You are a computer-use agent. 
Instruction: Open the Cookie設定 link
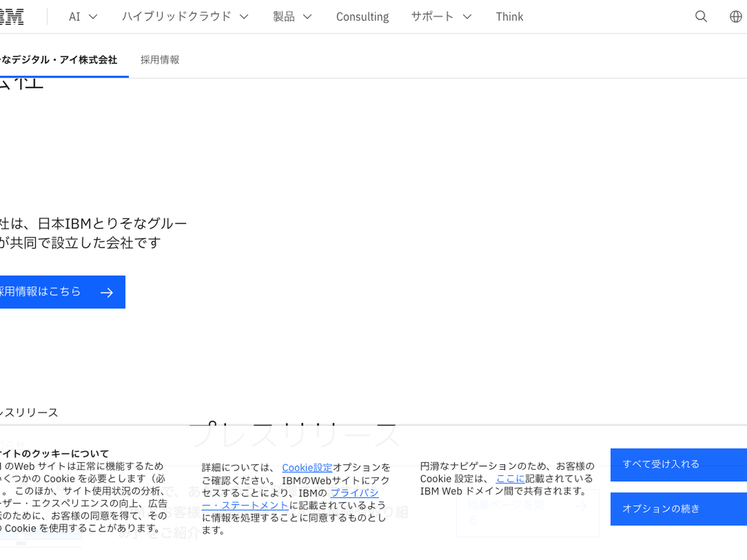coord(307,467)
